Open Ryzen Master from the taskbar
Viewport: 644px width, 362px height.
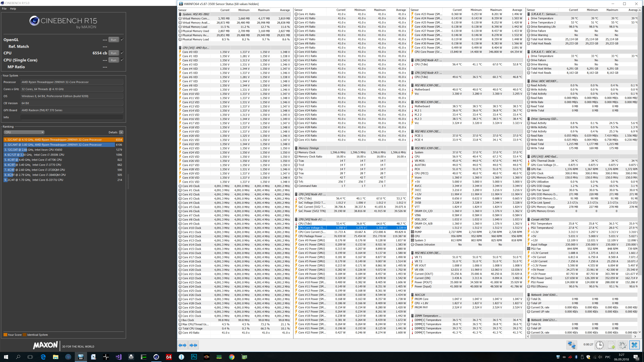206,357
